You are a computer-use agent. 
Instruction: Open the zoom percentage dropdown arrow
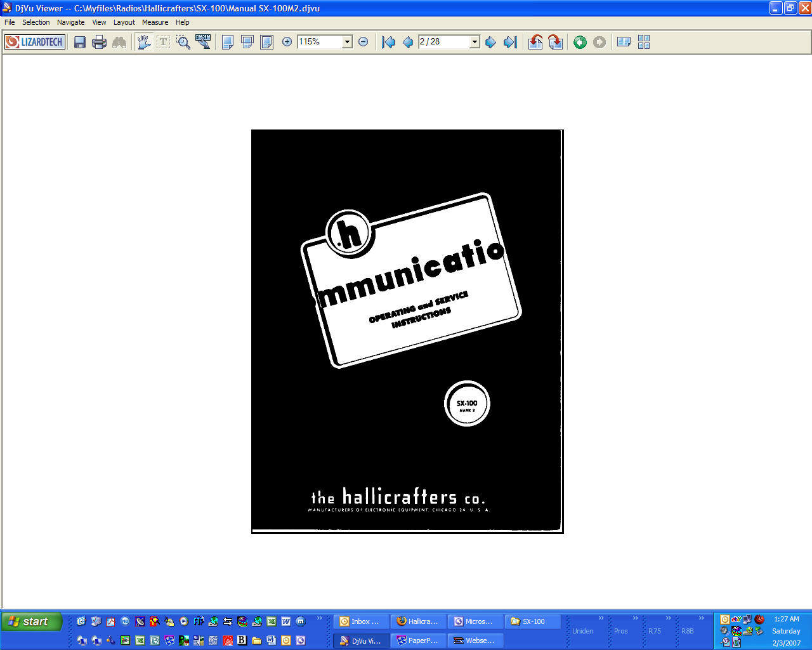[x=347, y=42]
